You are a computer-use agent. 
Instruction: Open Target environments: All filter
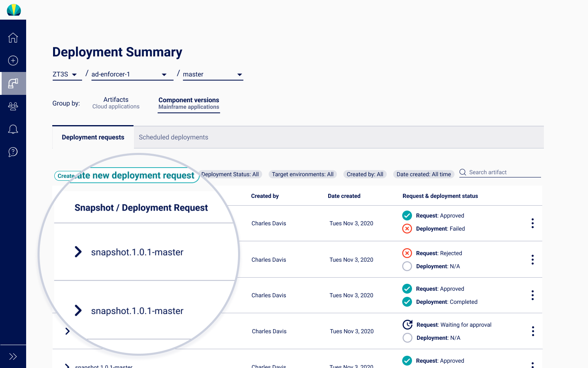pos(303,174)
